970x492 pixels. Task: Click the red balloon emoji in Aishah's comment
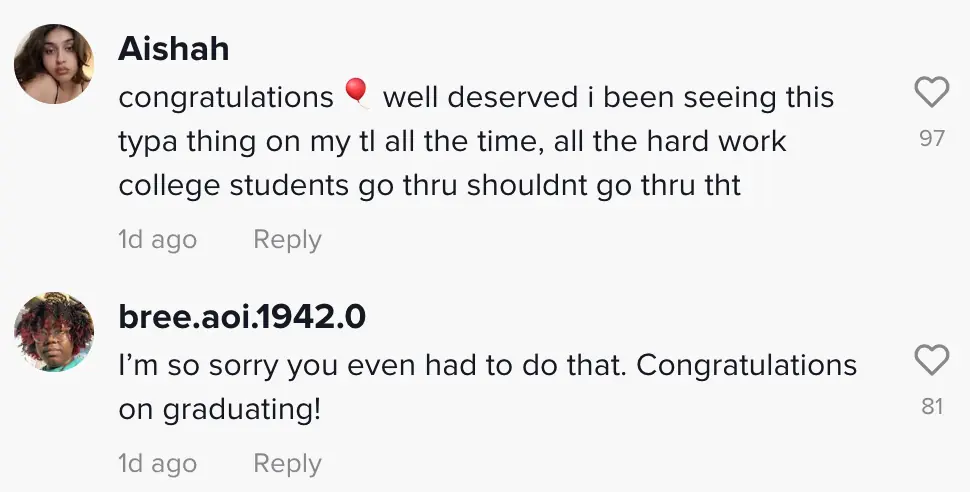pos(356,95)
